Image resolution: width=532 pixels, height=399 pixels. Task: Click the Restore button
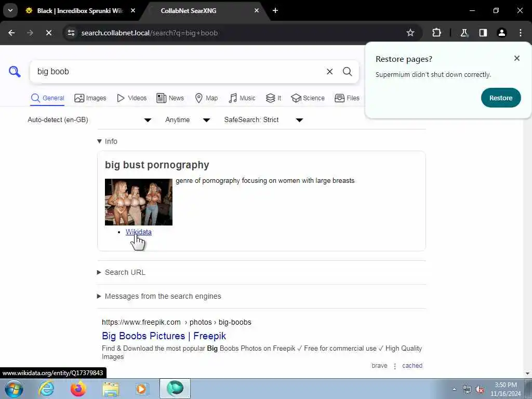coord(501,98)
